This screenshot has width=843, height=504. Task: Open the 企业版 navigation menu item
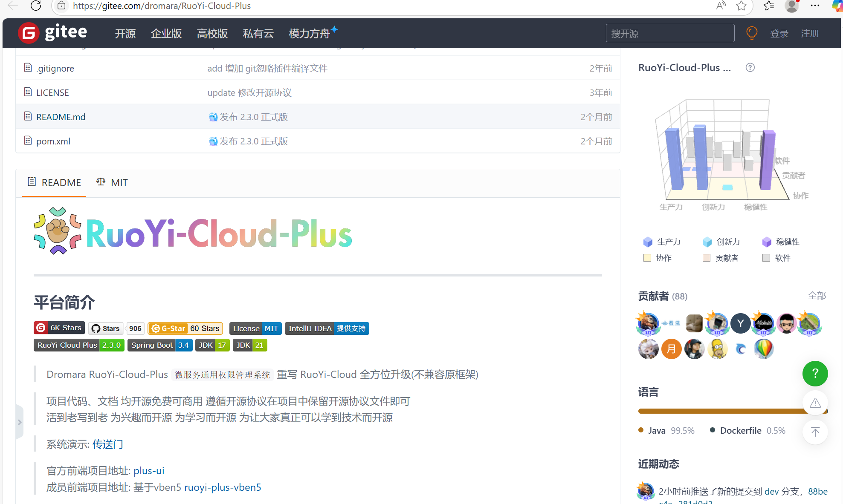(x=166, y=34)
